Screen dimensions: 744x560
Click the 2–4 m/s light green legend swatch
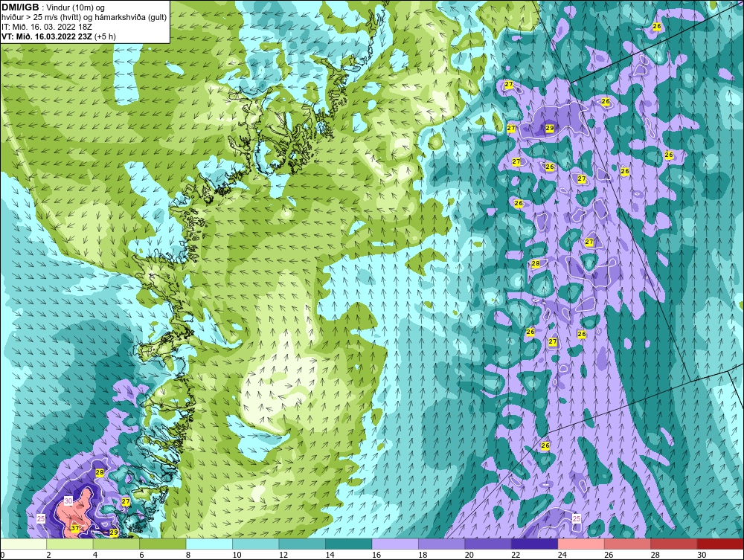click(70, 544)
